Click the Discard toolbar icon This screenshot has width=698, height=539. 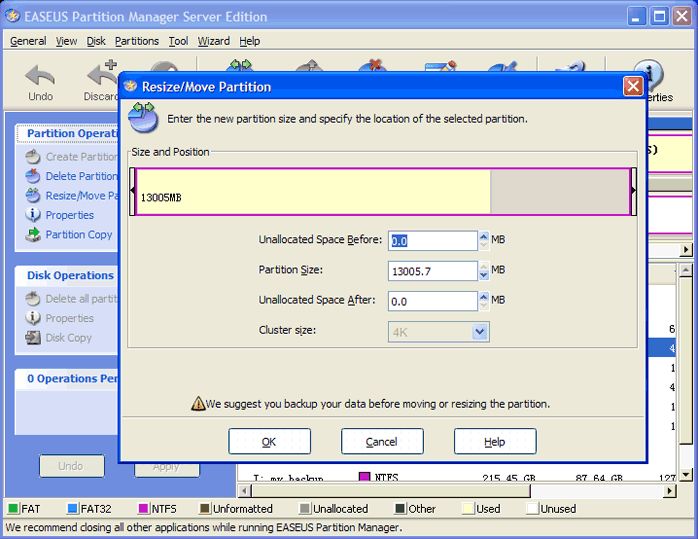click(103, 73)
